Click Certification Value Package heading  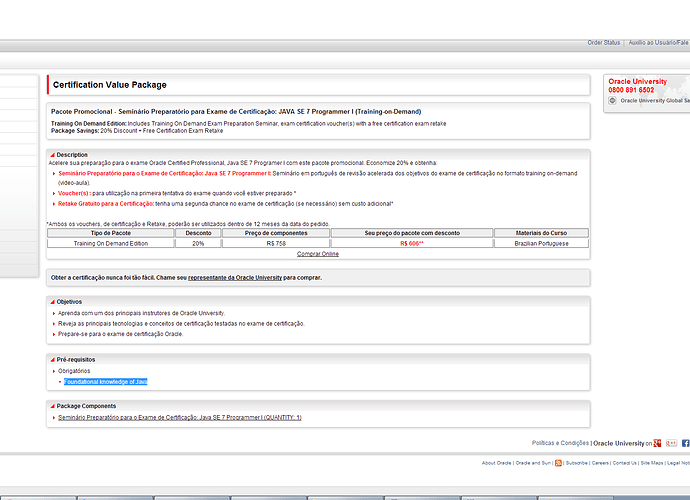click(110, 85)
